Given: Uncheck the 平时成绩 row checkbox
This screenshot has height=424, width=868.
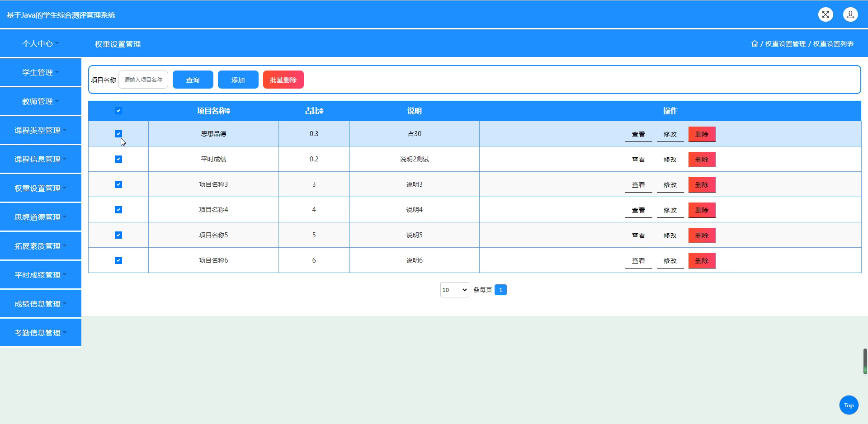Looking at the screenshot, I should pyautogui.click(x=118, y=159).
